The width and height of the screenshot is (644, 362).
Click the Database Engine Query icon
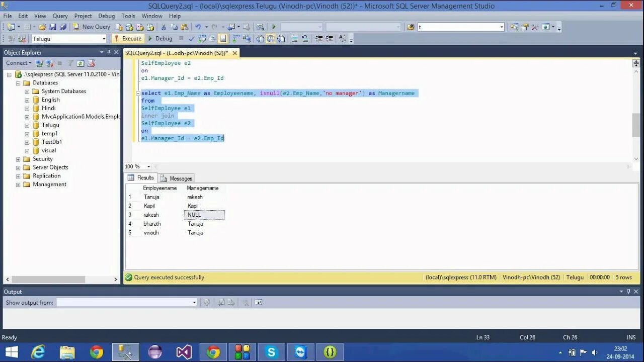point(120,27)
